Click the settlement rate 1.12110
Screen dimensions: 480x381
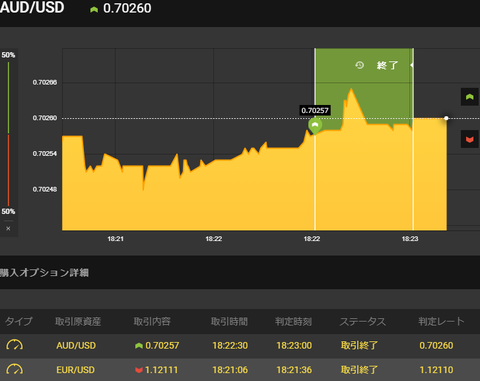[436, 370]
